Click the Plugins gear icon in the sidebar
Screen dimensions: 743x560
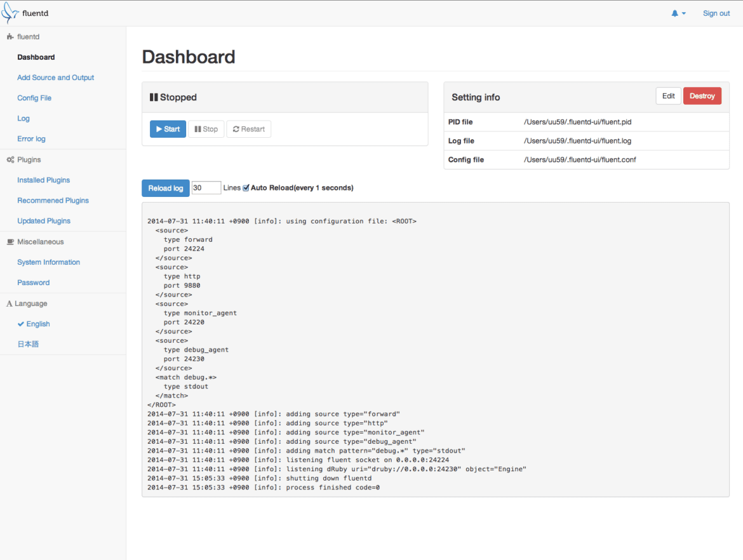[x=10, y=159]
